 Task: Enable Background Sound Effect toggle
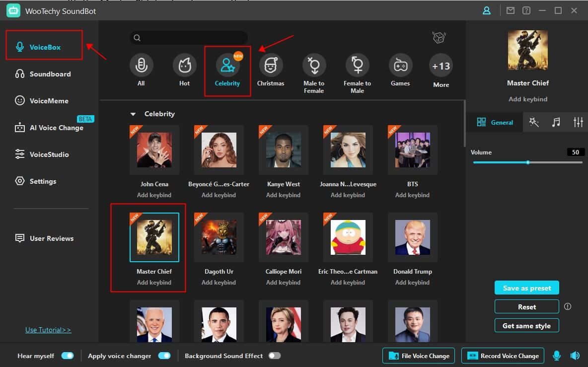point(274,356)
